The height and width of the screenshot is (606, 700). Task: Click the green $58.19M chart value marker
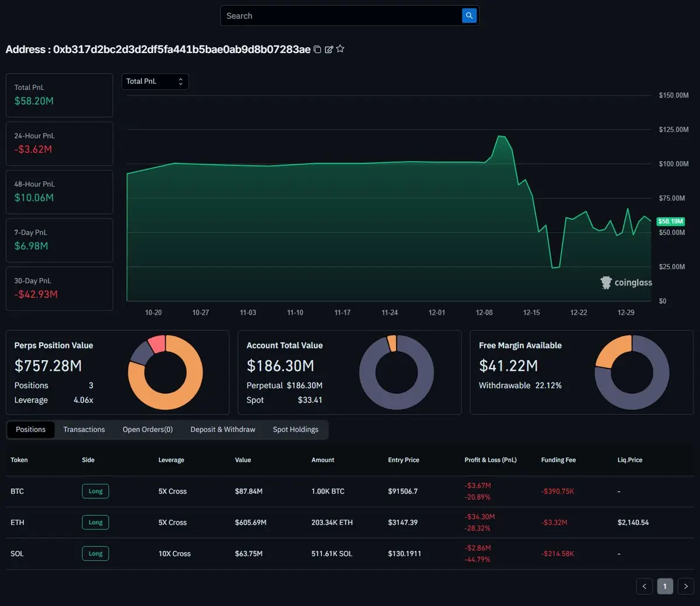pos(670,221)
